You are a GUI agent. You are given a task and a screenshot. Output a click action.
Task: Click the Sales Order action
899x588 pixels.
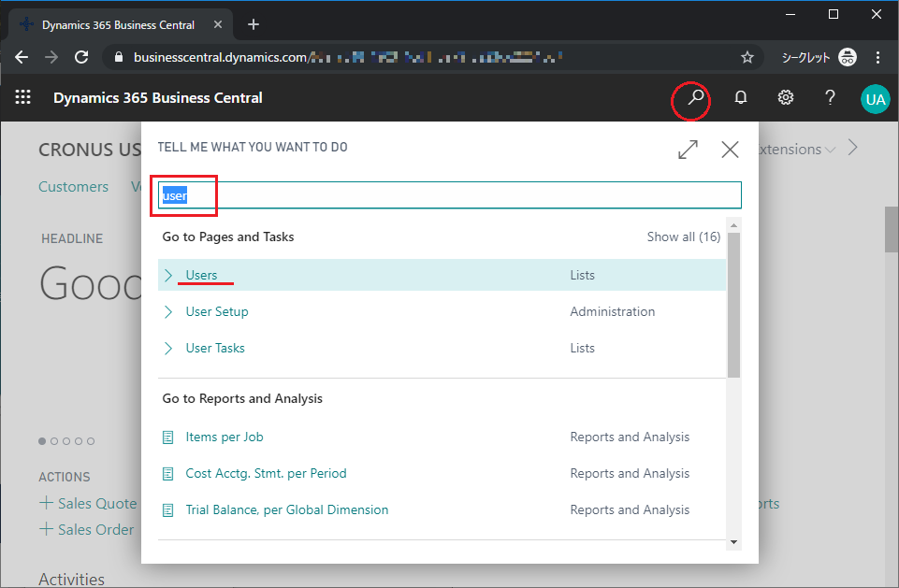[x=95, y=529]
